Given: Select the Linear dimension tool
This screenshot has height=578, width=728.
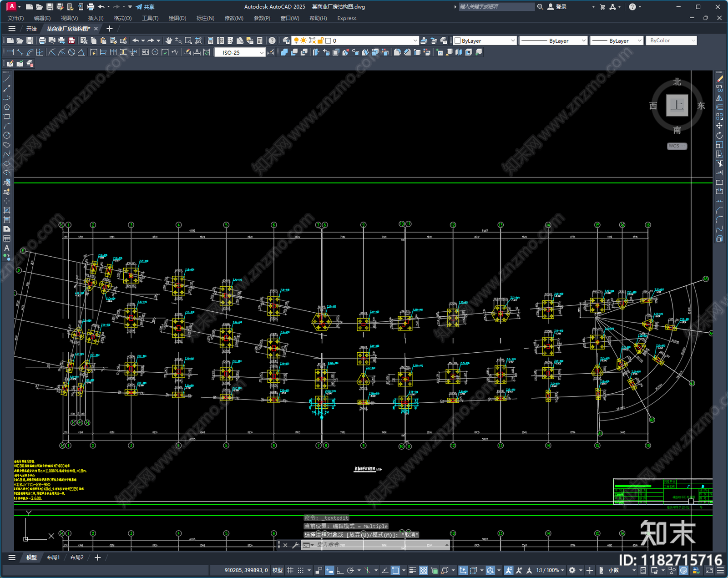Looking at the screenshot, I should [10, 52].
